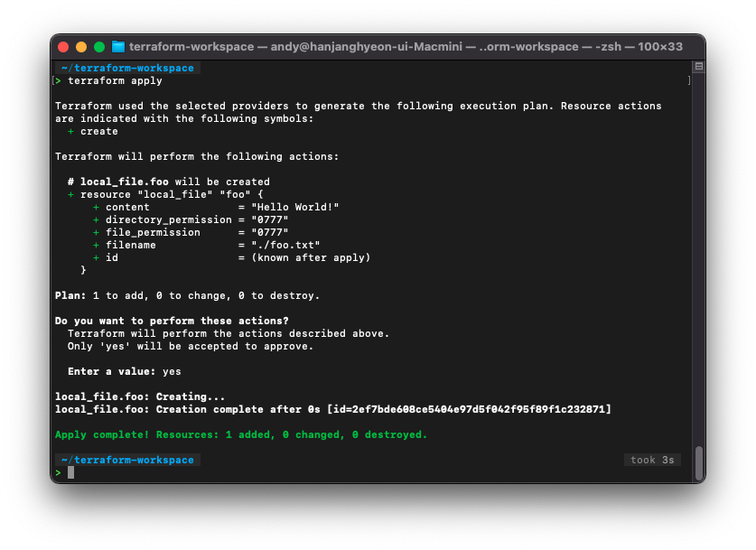Click the 'resource "local_file" "foo"' line
The image size is (756, 550).
(x=165, y=195)
